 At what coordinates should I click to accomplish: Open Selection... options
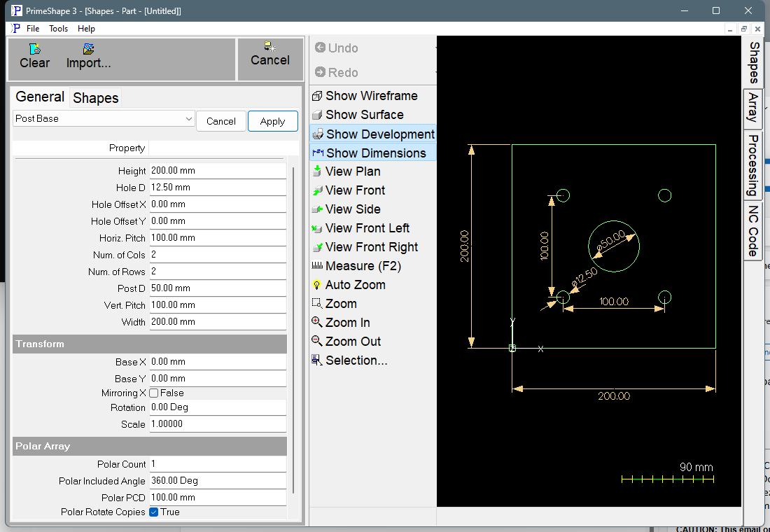pyautogui.click(x=350, y=360)
